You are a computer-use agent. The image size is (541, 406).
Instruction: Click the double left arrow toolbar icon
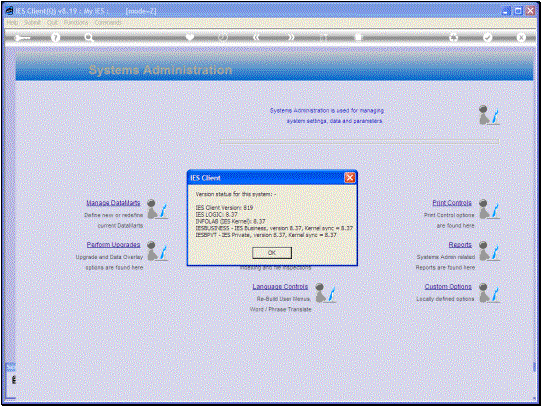[x=256, y=37]
